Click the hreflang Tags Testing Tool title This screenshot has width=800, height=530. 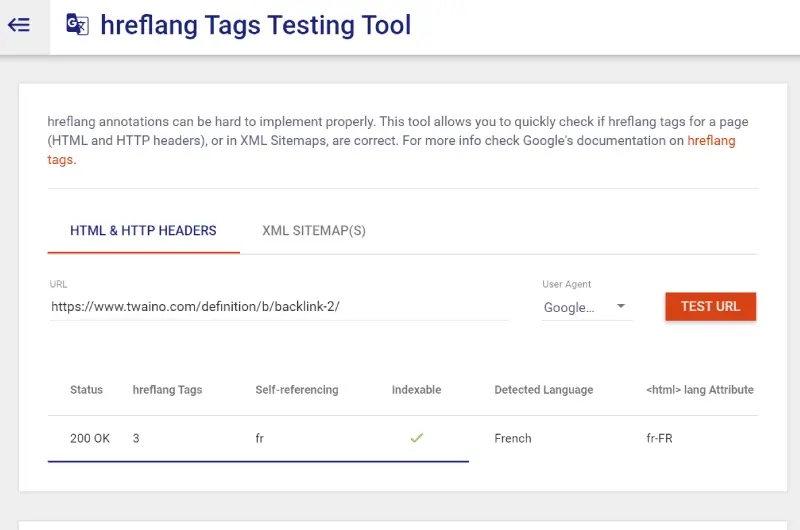pos(256,25)
